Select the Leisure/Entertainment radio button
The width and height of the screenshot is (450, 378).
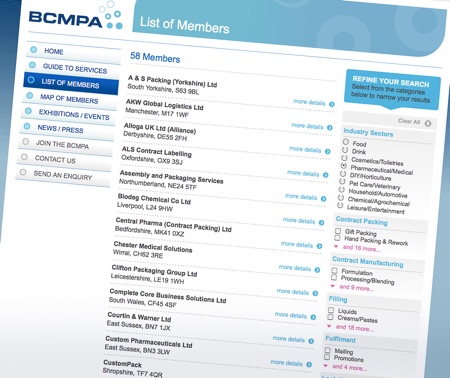coord(340,205)
